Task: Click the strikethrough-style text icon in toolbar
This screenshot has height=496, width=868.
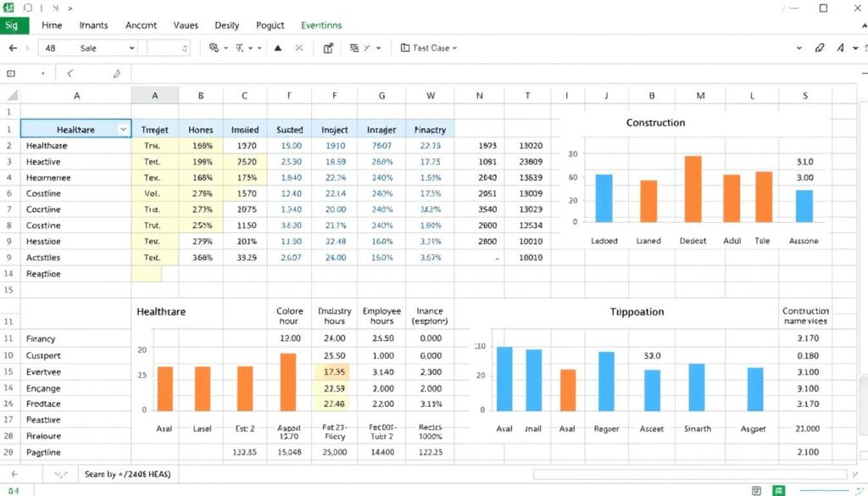Action: point(239,48)
